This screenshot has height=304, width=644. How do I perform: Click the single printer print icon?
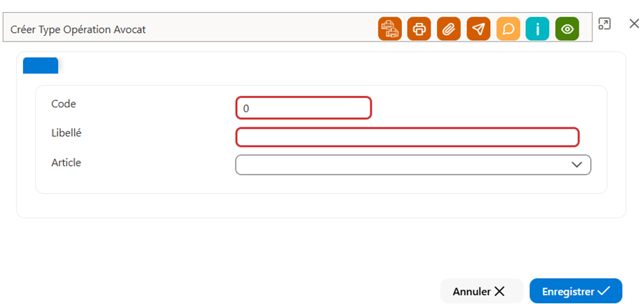tap(419, 29)
